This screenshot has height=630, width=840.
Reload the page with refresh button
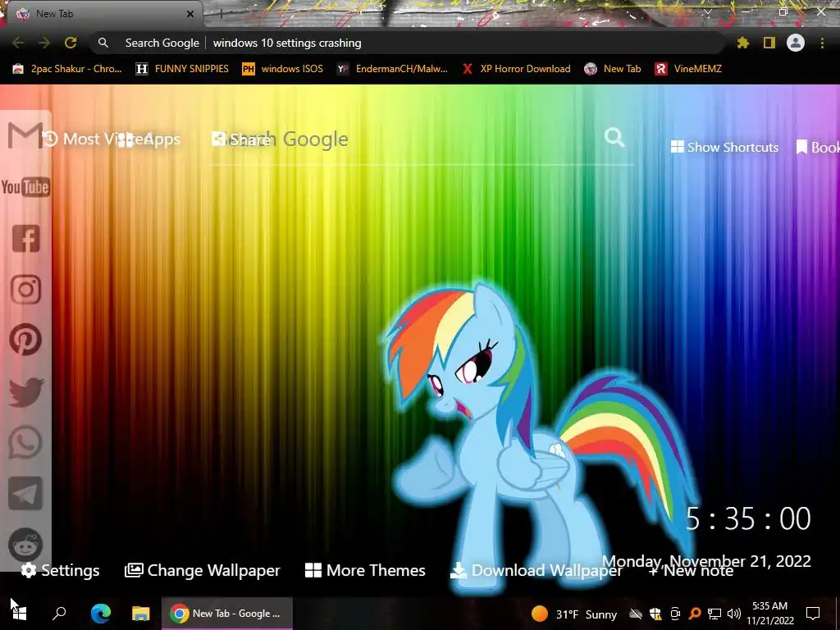tap(71, 43)
